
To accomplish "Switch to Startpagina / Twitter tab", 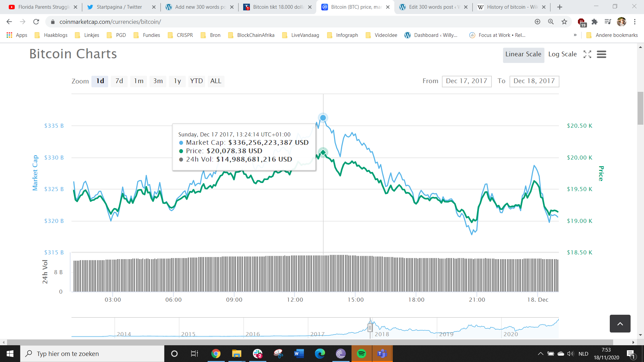I will [119, 7].
